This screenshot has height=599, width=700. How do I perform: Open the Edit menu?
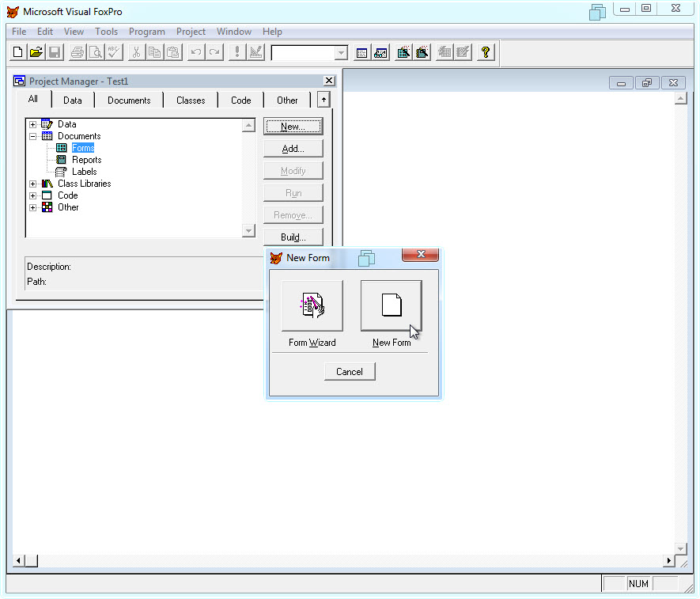click(x=44, y=32)
